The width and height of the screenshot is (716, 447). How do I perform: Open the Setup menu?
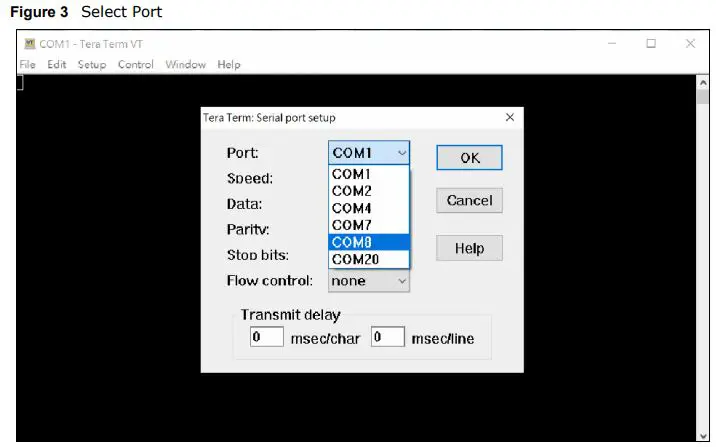tap(92, 64)
